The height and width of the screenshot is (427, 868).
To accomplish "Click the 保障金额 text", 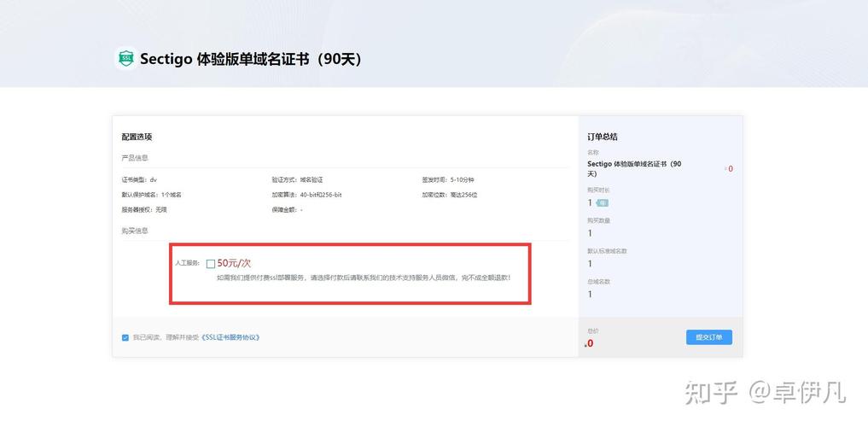I will pyautogui.click(x=287, y=210).
